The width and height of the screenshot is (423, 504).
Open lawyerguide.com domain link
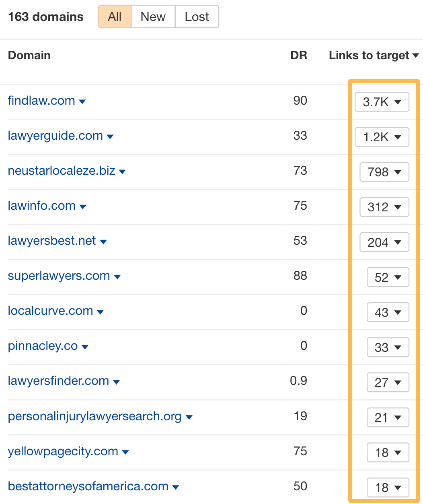tap(55, 136)
